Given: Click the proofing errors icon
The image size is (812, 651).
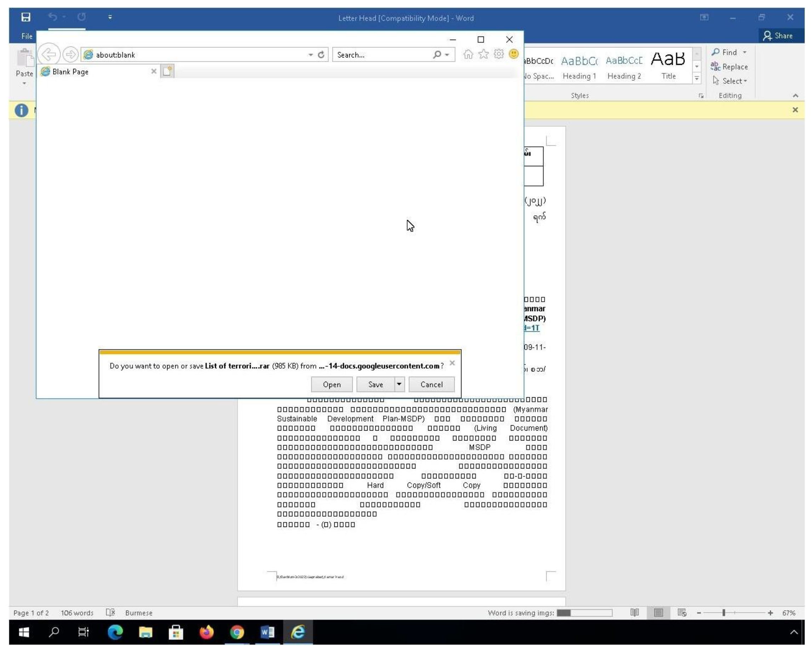Looking at the screenshot, I should [110, 612].
